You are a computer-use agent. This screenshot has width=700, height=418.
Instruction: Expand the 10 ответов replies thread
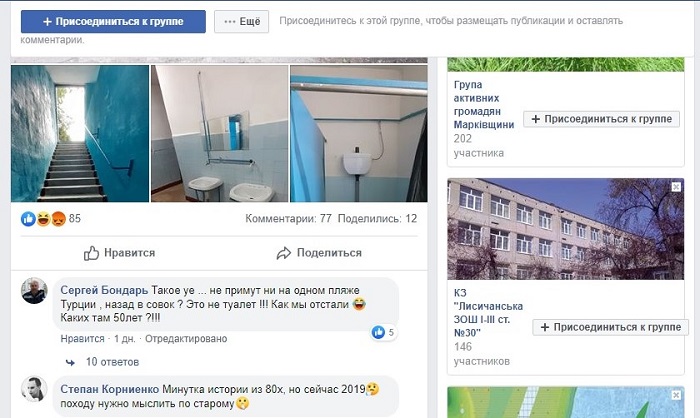(x=112, y=362)
